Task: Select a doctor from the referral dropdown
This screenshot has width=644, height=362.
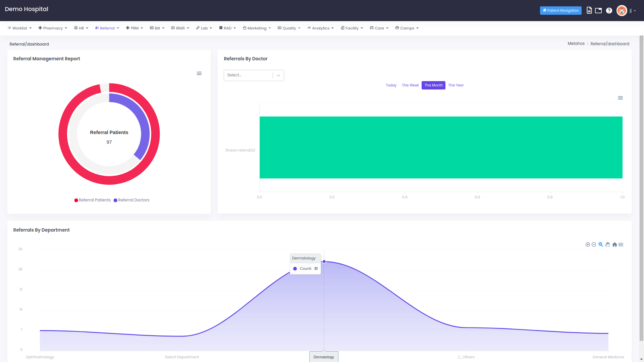Action: (254, 75)
